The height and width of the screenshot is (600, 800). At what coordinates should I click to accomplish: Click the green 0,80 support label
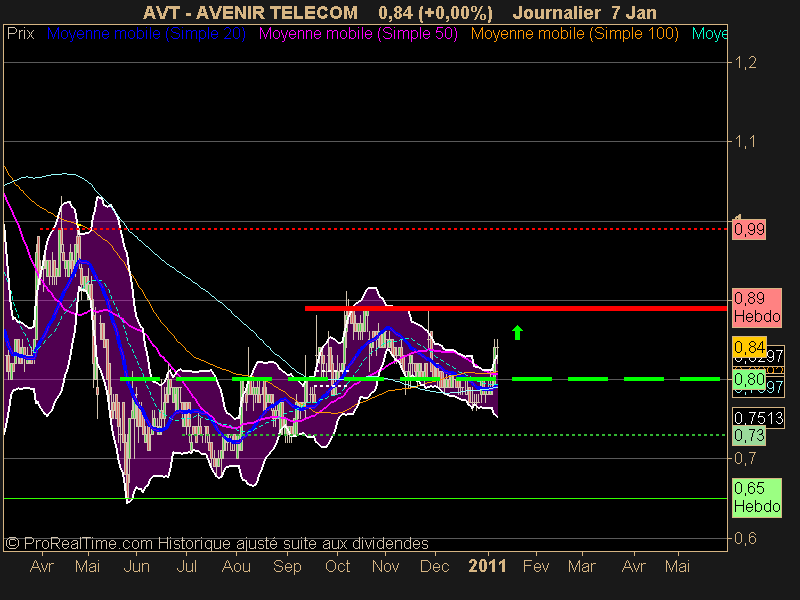[749, 379]
